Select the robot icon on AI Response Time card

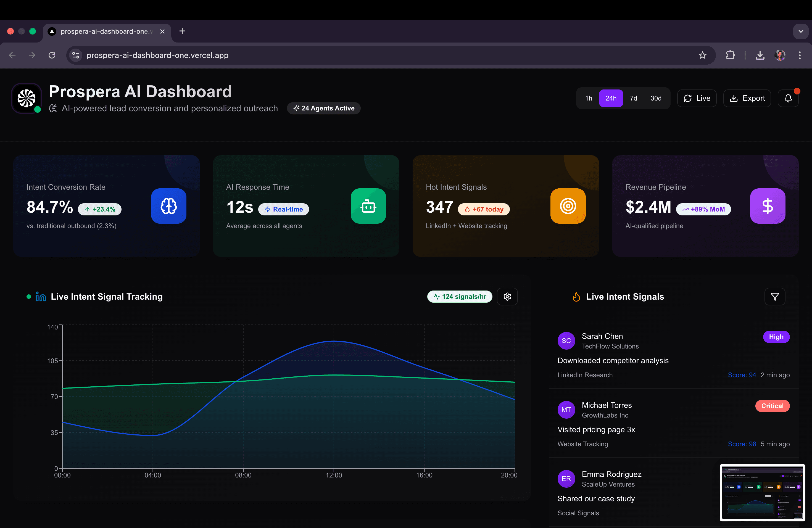click(x=368, y=206)
